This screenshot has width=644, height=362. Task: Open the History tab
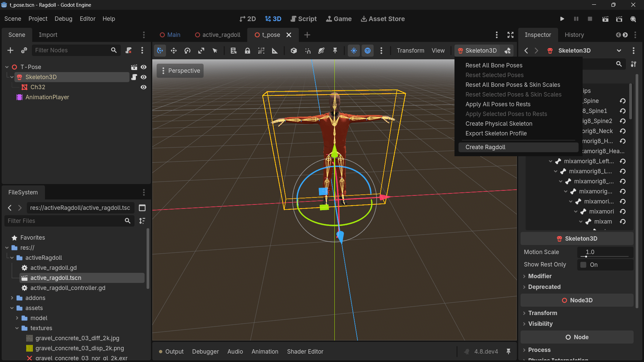[574, 35]
